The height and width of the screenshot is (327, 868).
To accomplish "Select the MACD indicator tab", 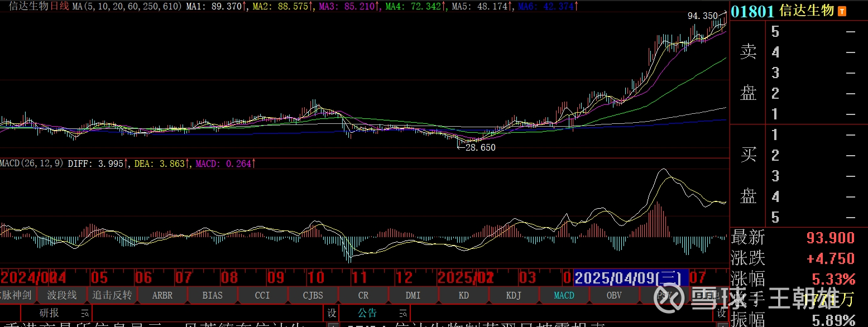I will 564,295.
